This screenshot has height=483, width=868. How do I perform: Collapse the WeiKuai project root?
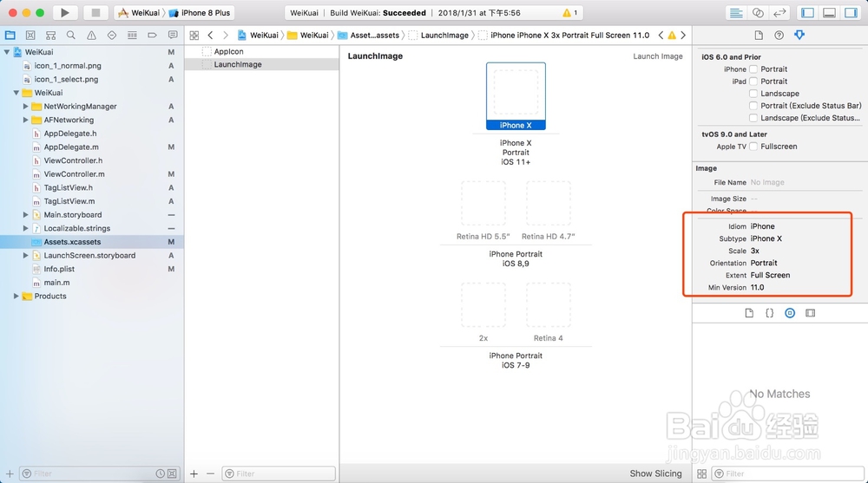(7, 52)
